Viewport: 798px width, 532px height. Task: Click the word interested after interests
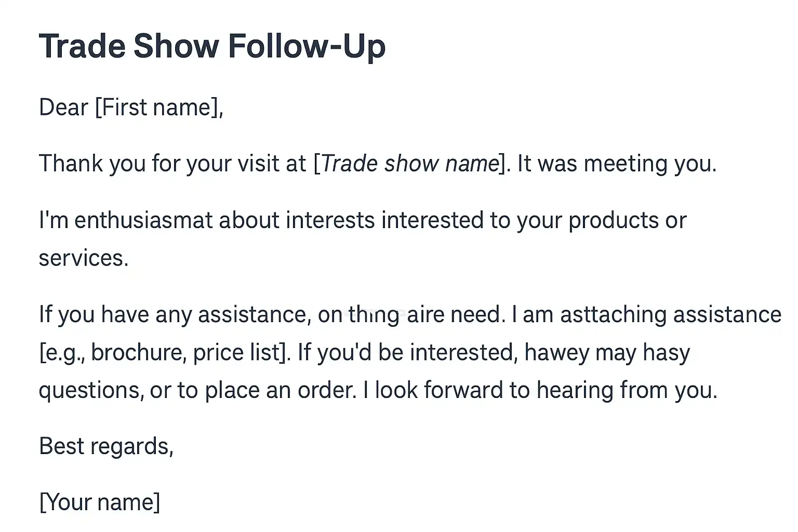point(432,220)
